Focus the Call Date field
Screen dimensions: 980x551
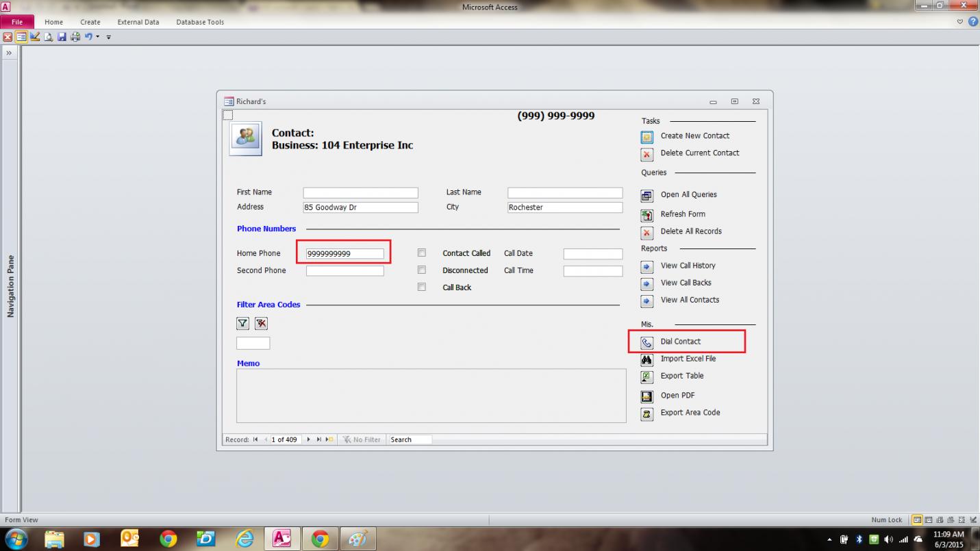pyautogui.click(x=593, y=254)
